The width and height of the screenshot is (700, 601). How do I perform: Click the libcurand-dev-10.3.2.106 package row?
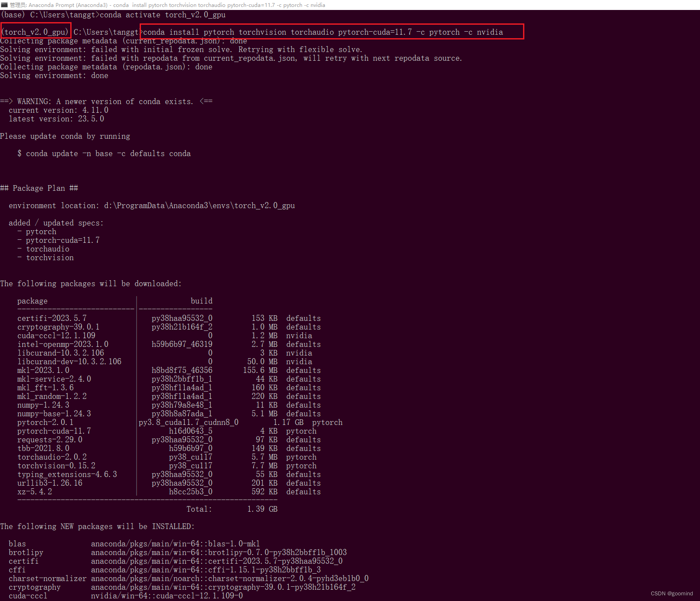[x=165, y=362]
